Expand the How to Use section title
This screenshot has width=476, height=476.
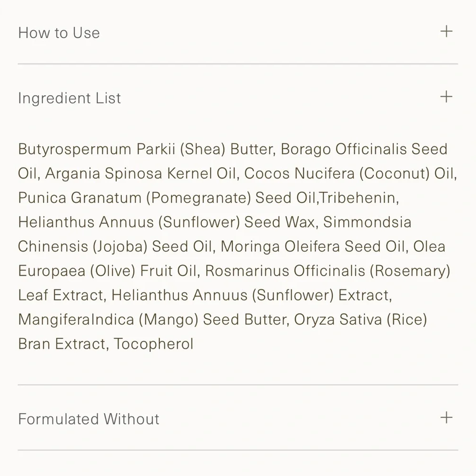pyautogui.click(x=59, y=33)
